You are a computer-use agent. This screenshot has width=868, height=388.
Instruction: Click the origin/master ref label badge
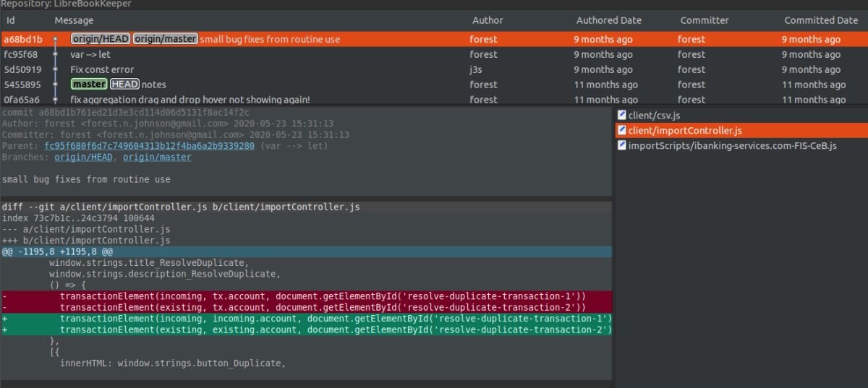(x=165, y=39)
